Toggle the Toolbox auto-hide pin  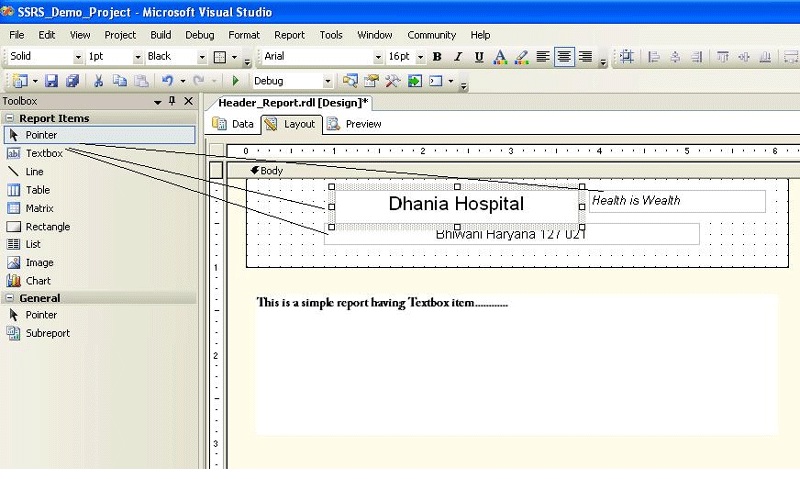pos(172,101)
